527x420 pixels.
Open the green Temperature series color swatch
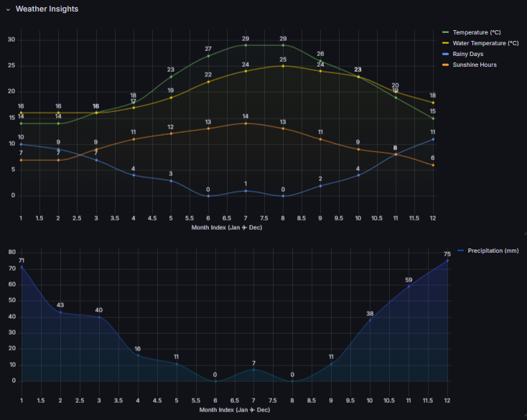pos(446,32)
